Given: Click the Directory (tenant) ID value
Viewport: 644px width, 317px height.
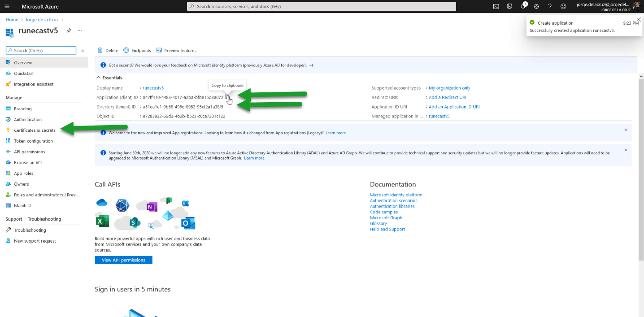Looking at the screenshot, I should click(183, 107).
